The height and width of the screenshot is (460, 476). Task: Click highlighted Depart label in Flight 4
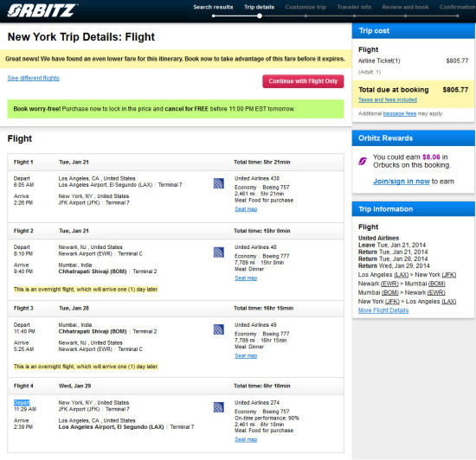point(22,403)
